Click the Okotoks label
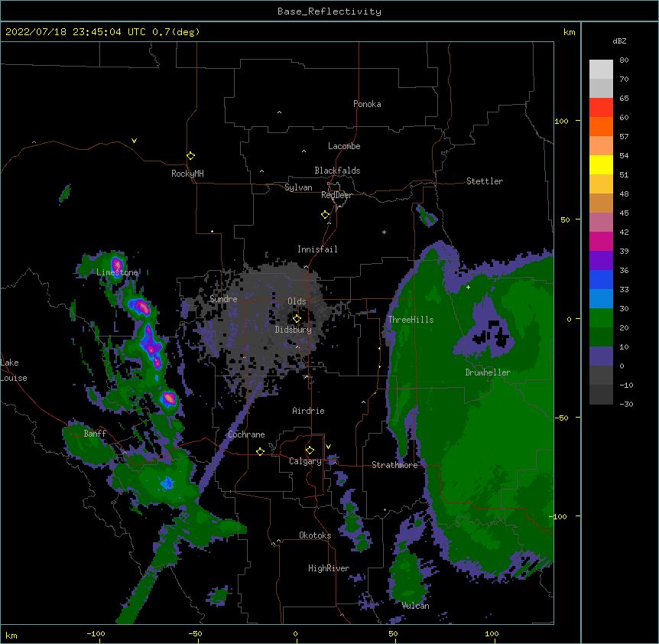 click(315, 535)
